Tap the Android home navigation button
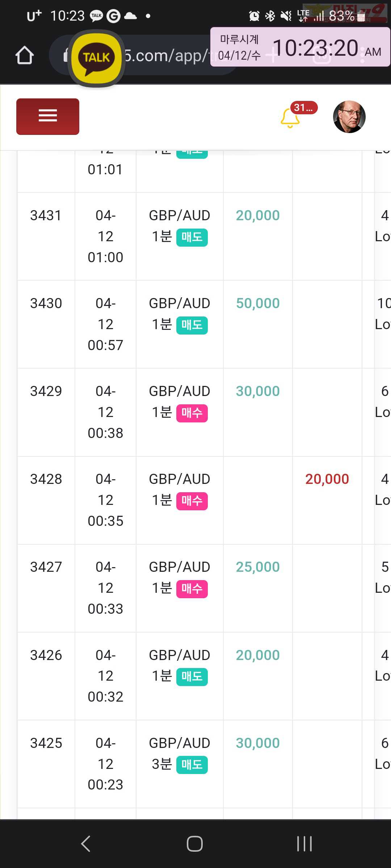391x868 pixels. tap(195, 844)
